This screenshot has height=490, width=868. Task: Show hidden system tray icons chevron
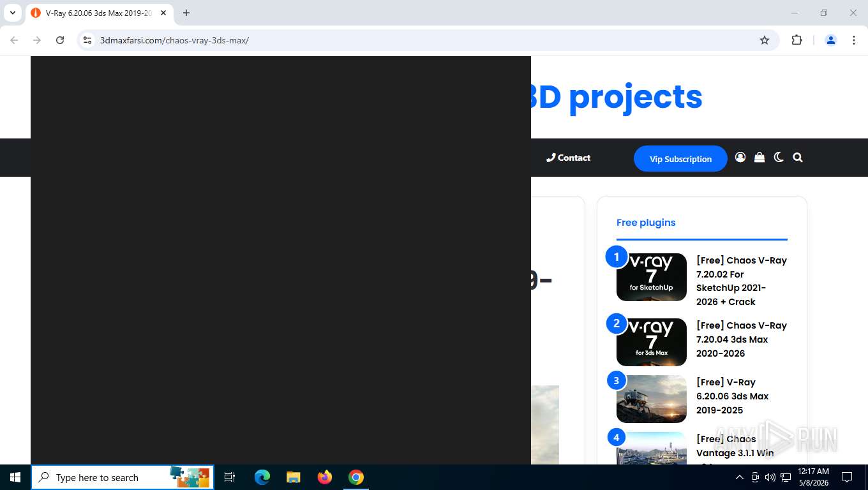[740, 477]
